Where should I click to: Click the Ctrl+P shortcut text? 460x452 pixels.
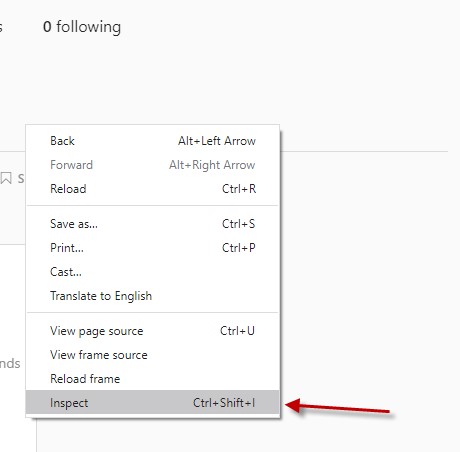(x=239, y=248)
